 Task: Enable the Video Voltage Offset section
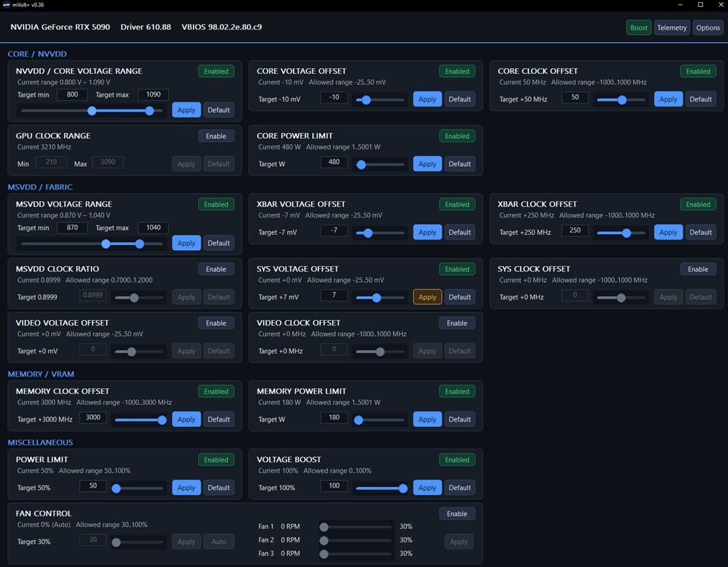(216, 323)
